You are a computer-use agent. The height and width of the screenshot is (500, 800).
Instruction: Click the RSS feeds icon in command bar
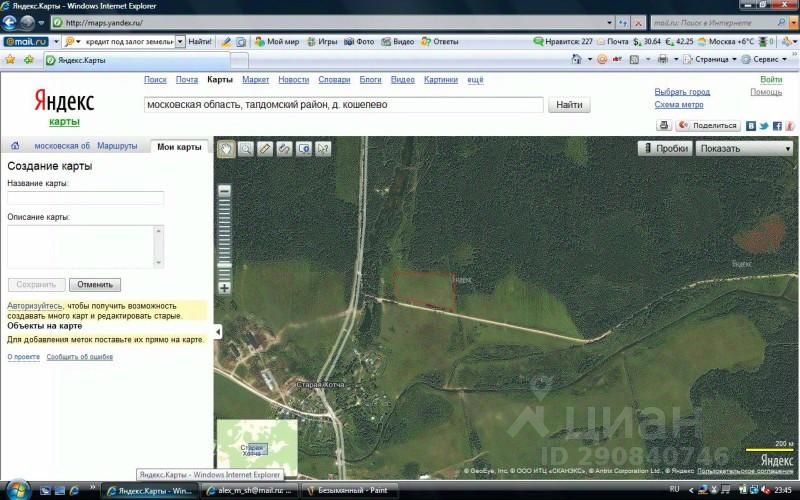tap(634, 59)
